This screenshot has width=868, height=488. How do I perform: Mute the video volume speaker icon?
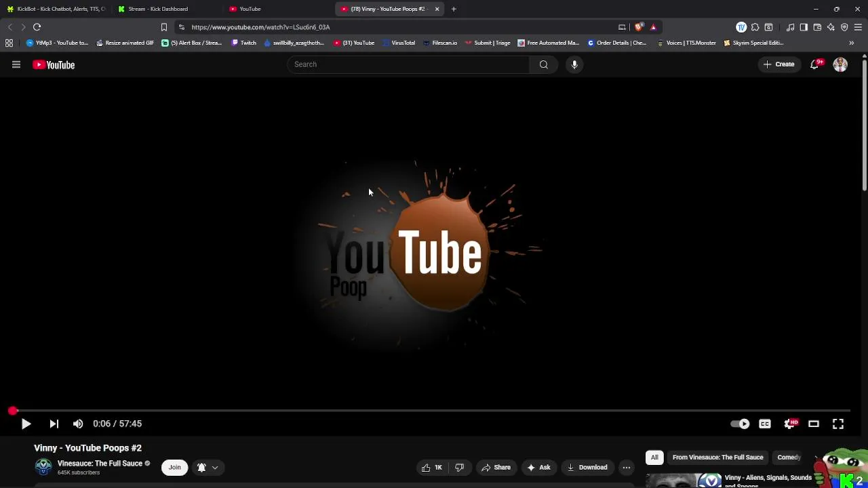[x=78, y=424]
